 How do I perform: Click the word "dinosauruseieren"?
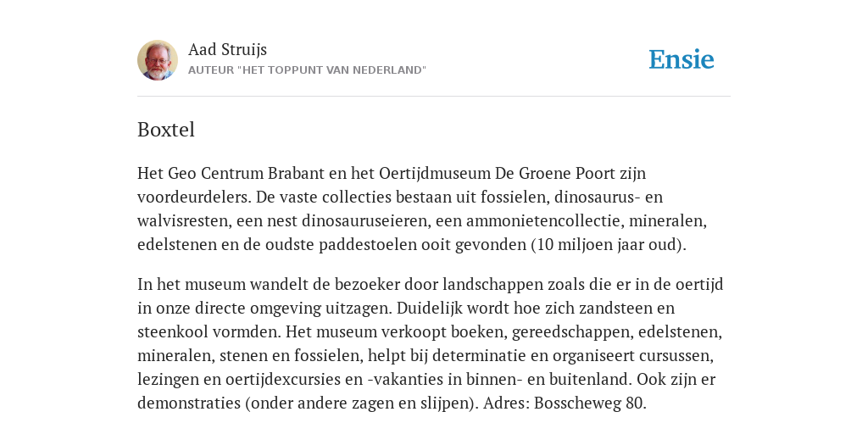click(365, 221)
